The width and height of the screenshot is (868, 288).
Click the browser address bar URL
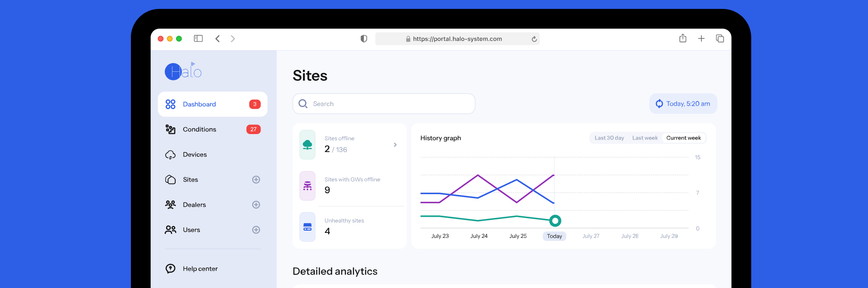click(457, 39)
